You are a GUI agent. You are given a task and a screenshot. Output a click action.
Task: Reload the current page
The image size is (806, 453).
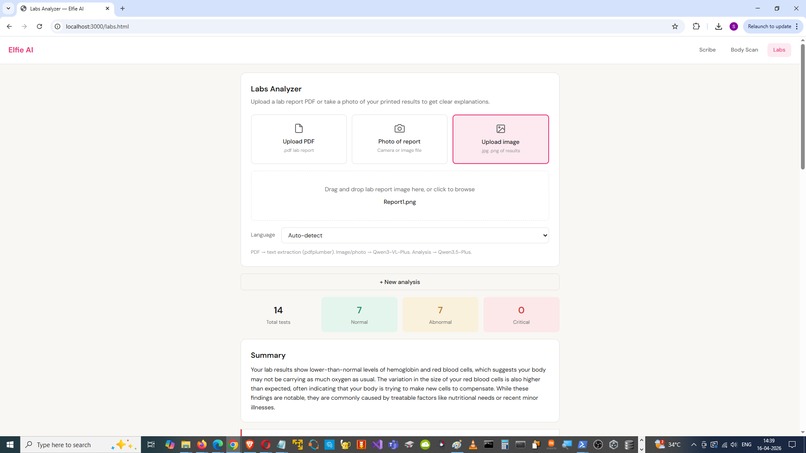point(39,26)
